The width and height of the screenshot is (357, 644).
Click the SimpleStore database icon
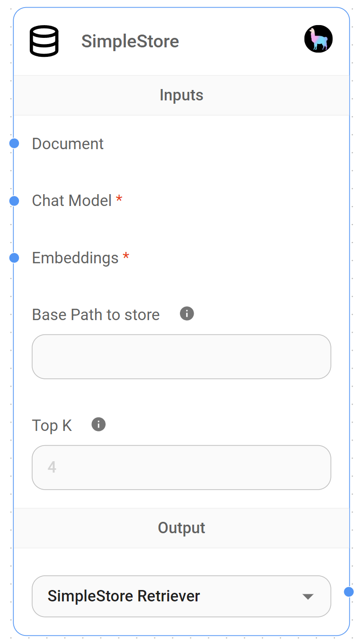tap(44, 41)
